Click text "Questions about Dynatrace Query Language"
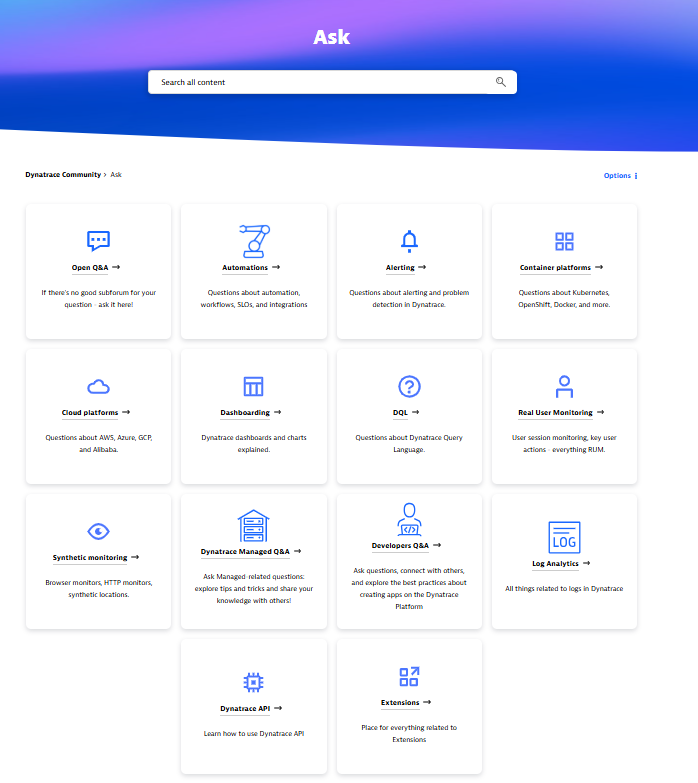Viewport: 698px width, 783px height. pos(409,443)
